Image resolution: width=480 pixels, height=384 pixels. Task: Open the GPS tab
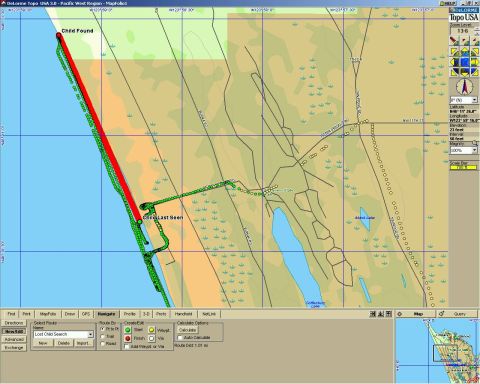click(86, 314)
